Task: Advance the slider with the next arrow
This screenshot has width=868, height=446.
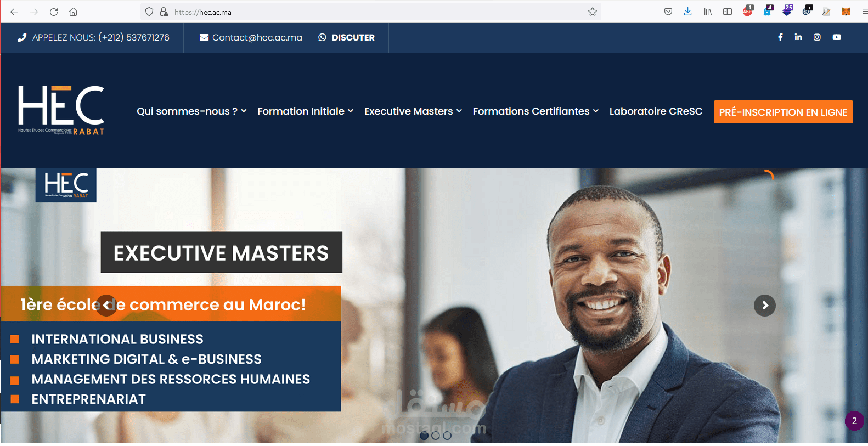Action: click(765, 306)
